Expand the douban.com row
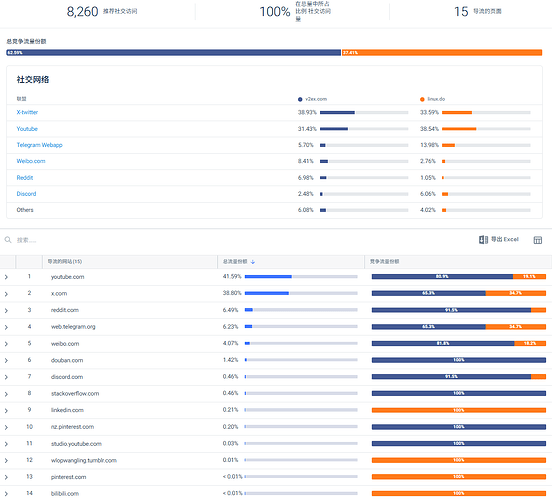The height and width of the screenshot is (500, 552). 6,361
